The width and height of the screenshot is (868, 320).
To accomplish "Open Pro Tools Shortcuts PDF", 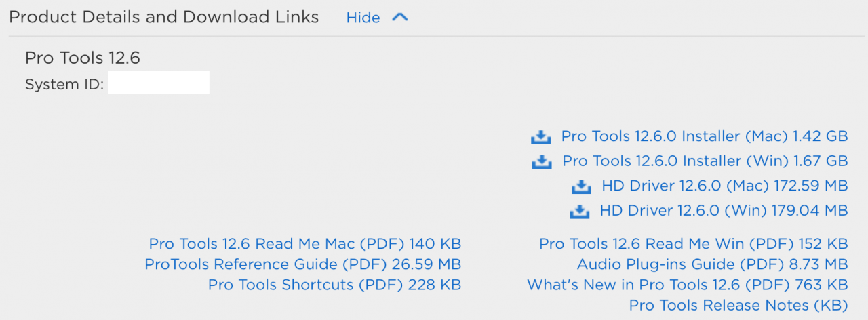I will (335, 285).
